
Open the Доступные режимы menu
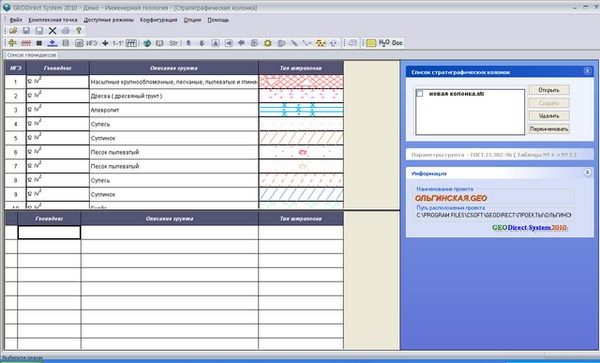click(109, 20)
